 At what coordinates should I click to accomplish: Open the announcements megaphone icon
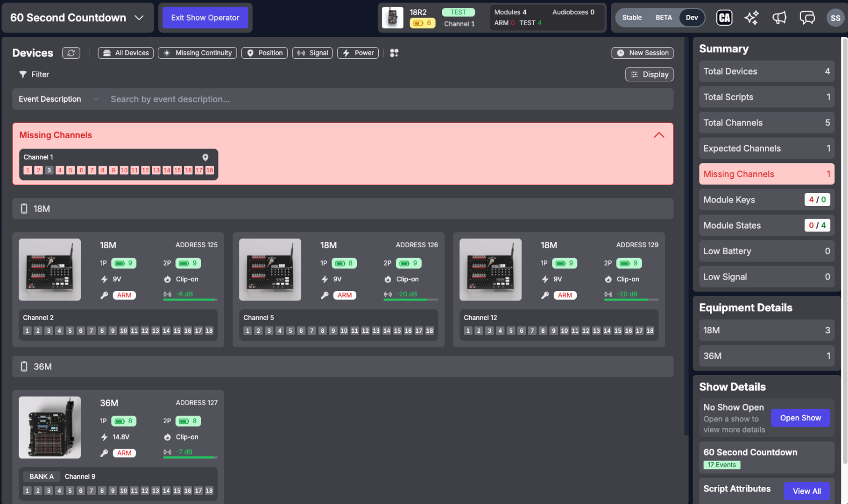click(x=779, y=18)
